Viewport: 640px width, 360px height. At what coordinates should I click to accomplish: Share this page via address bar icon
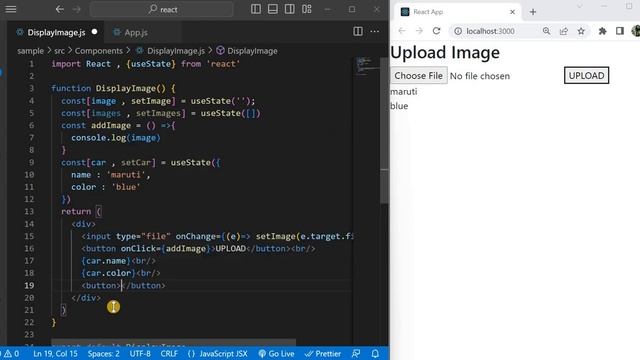coord(564,31)
